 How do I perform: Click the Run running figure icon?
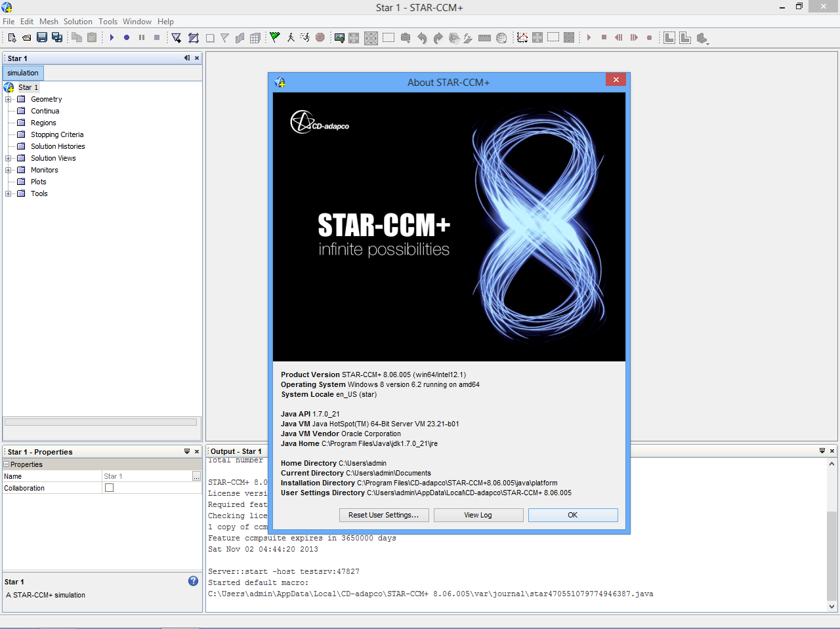(305, 37)
